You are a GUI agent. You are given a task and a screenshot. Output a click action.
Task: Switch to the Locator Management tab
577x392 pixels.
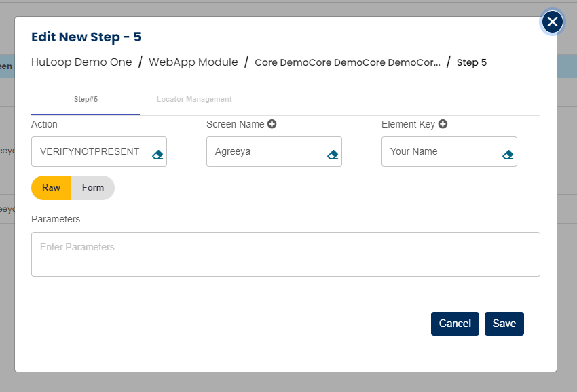coord(194,100)
